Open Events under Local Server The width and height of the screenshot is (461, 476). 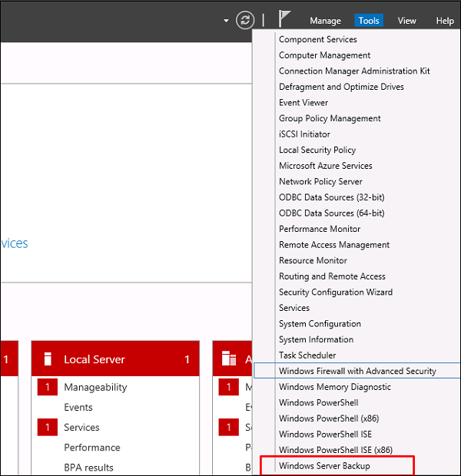coord(78,407)
